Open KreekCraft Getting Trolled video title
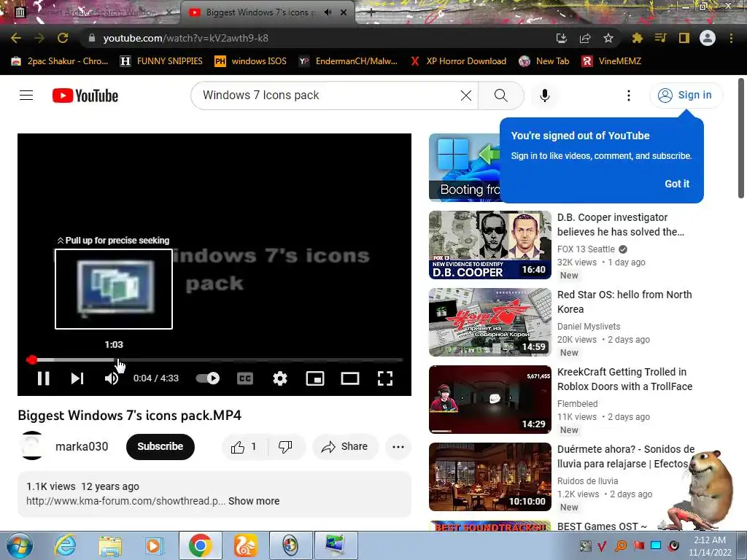747x560 pixels. click(x=624, y=379)
